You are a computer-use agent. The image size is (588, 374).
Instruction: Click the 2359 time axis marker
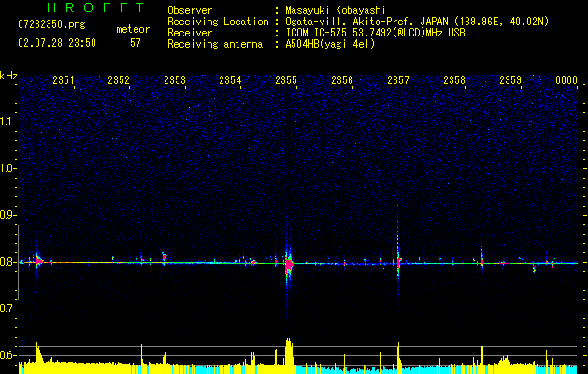point(510,80)
